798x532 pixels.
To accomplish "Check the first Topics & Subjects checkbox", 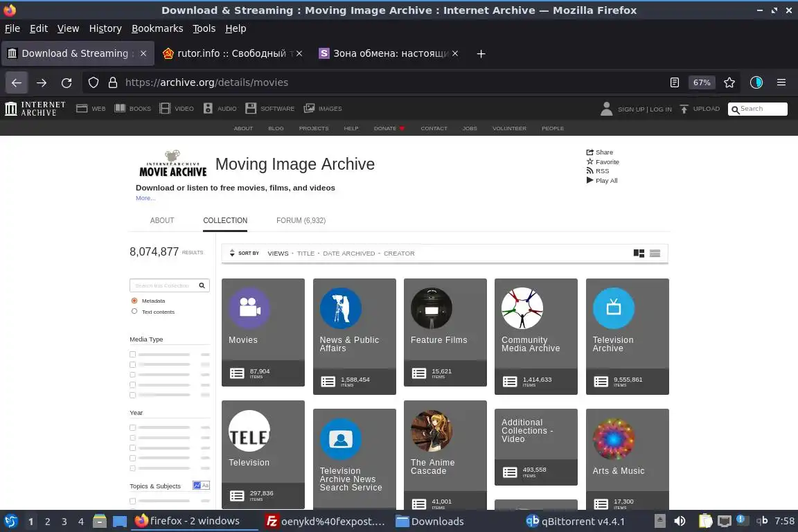I will tap(133, 501).
